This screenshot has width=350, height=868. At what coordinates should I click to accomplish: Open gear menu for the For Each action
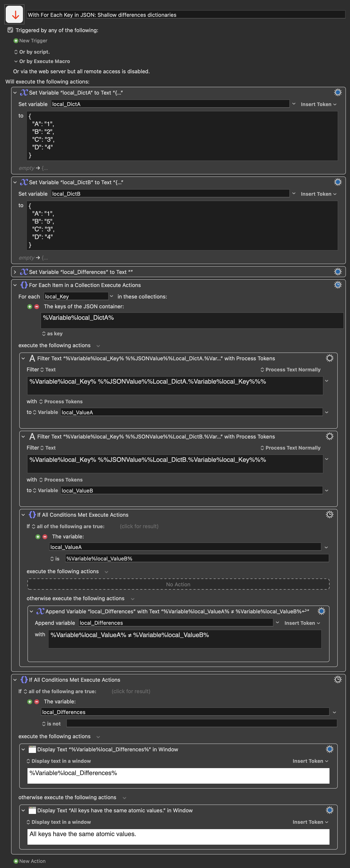tap(337, 285)
